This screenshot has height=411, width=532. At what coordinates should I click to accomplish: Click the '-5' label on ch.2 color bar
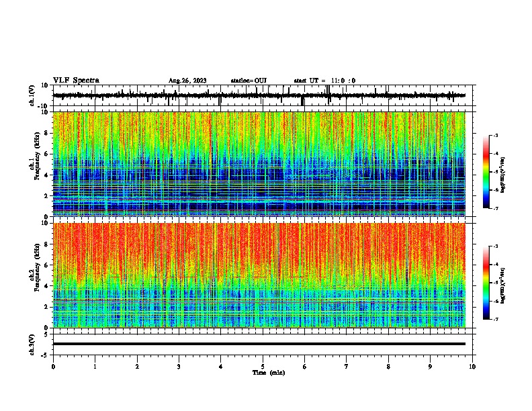pos(496,283)
